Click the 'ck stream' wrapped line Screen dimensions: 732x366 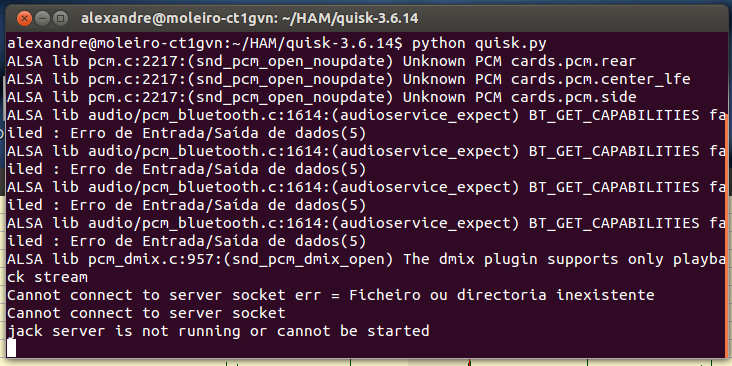[47, 277]
